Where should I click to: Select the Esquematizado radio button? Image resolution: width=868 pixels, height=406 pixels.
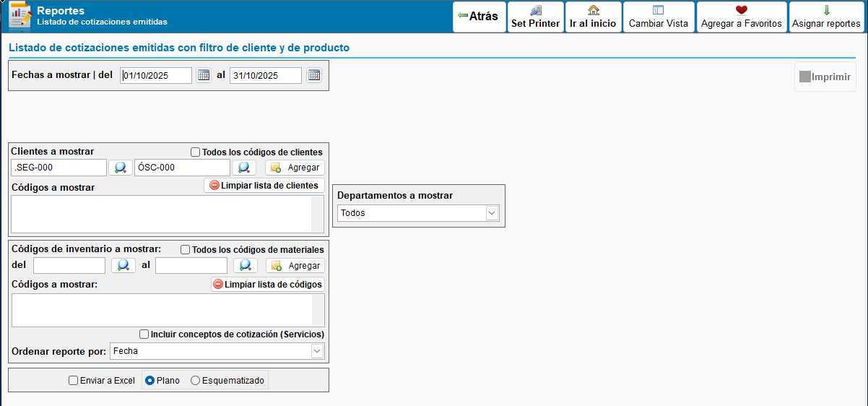[195, 380]
